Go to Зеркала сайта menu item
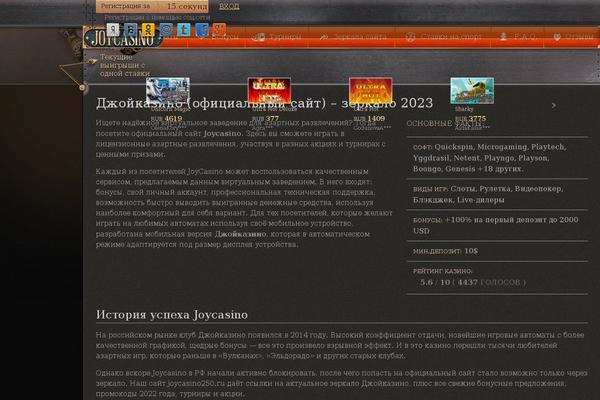Viewport: 600px width, 400px height. (360, 37)
